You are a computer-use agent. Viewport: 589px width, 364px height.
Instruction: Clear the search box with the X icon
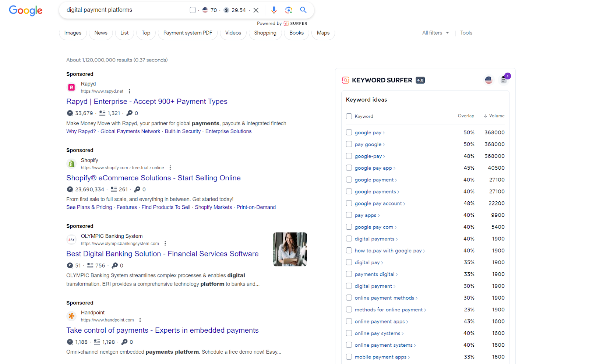256,10
